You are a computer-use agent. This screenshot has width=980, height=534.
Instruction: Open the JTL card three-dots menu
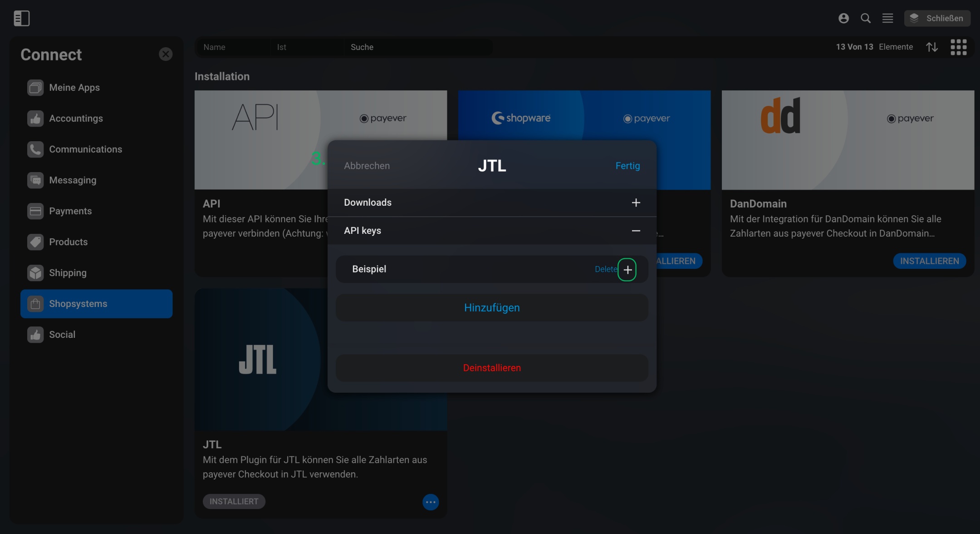point(431,502)
